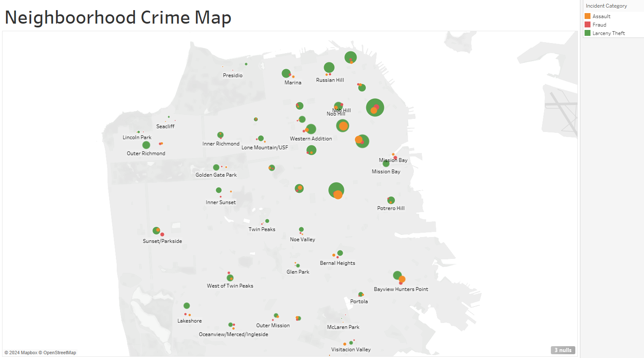Click the Fraud legend label

[x=599, y=25]
